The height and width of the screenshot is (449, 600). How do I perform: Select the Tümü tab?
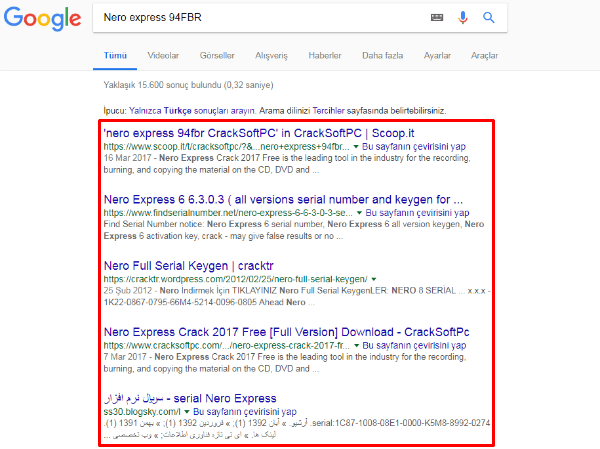115,56
